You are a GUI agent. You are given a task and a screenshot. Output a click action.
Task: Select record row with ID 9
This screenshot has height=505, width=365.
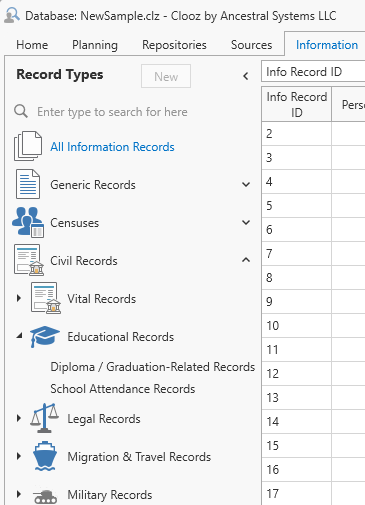313,301
